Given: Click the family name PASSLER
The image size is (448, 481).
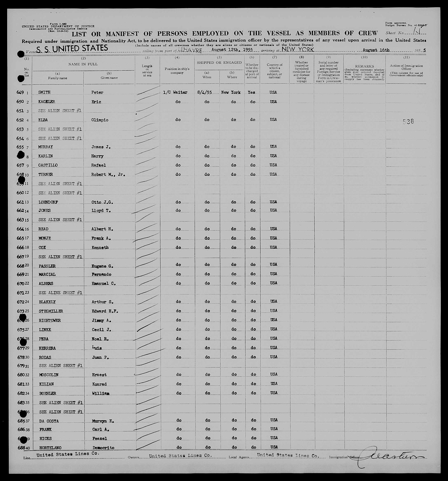Looking at the screenshot, I should pos(47,266).
